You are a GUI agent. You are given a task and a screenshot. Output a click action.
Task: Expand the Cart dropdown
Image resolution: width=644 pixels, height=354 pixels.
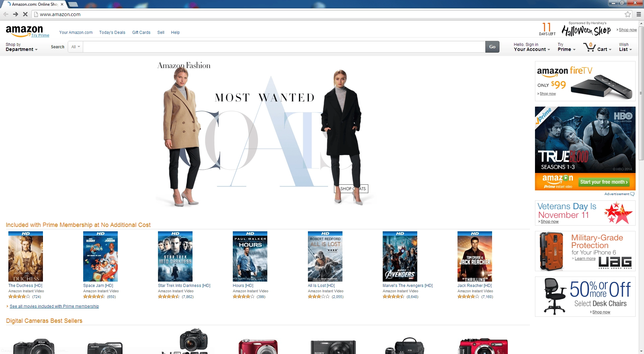(604, 49)
